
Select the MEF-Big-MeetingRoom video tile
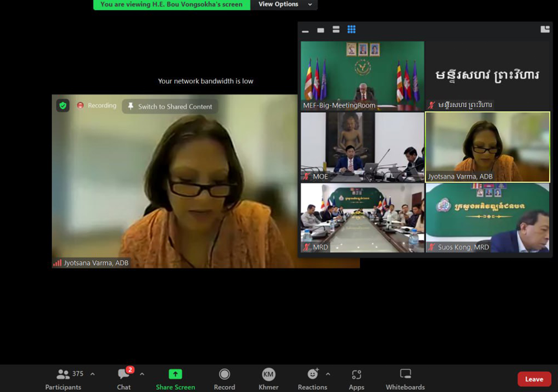click(x=362, y=75)
